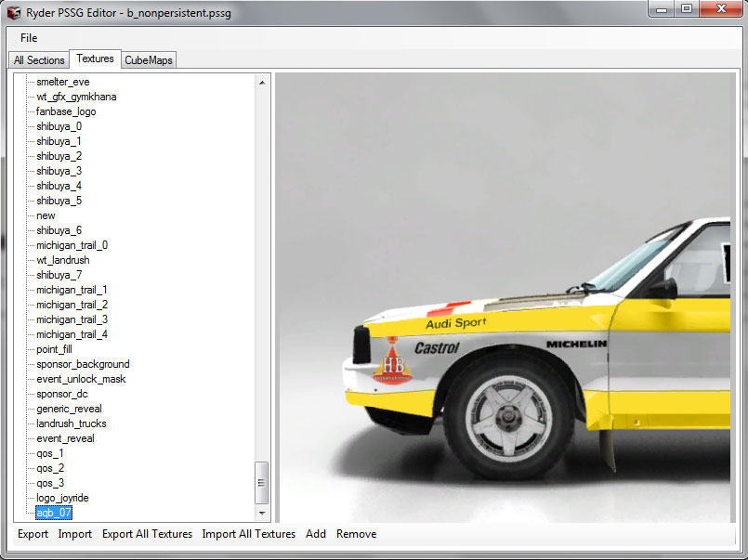Close the Ryder PSSG Editor window
The image size is (748, 560).
pyautogui.click(x=721, y=9)
